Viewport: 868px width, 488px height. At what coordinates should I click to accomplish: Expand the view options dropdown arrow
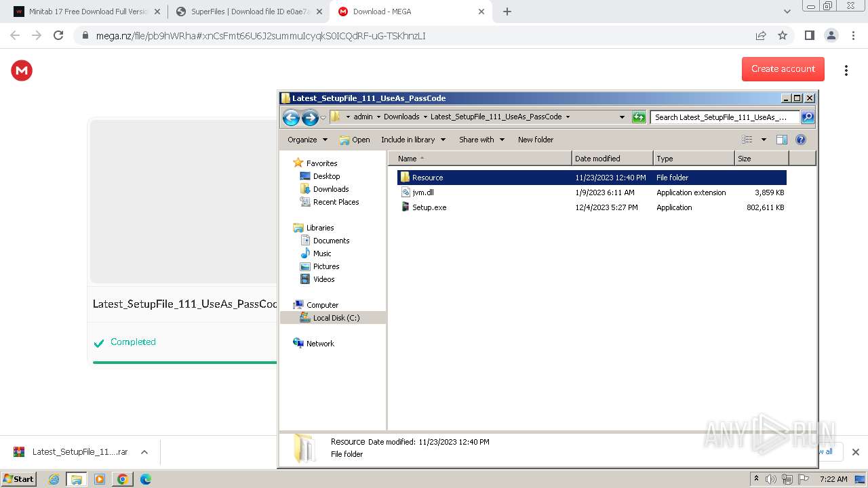point(764,140)
